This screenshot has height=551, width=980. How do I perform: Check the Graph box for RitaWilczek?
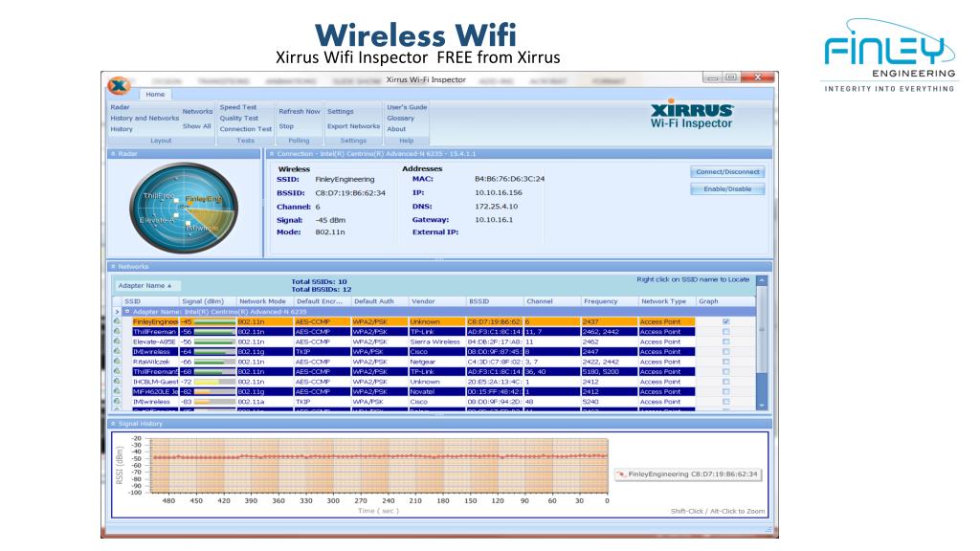(725, 362)
